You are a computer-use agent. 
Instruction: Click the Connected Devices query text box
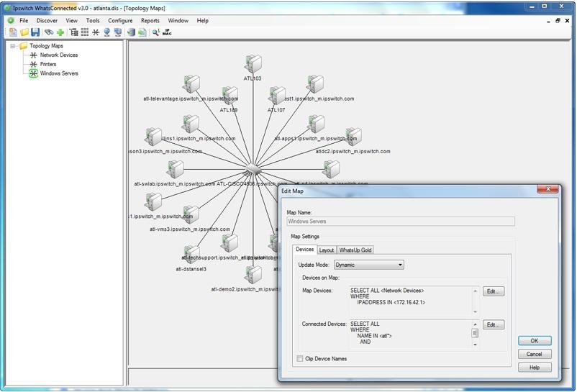click(x=411, y=334)
